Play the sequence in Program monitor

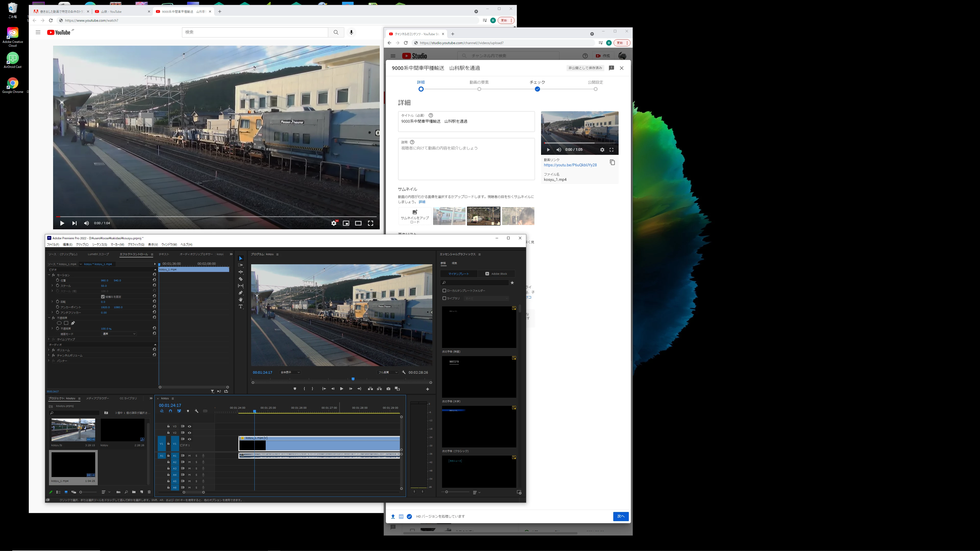click(341, 389)
